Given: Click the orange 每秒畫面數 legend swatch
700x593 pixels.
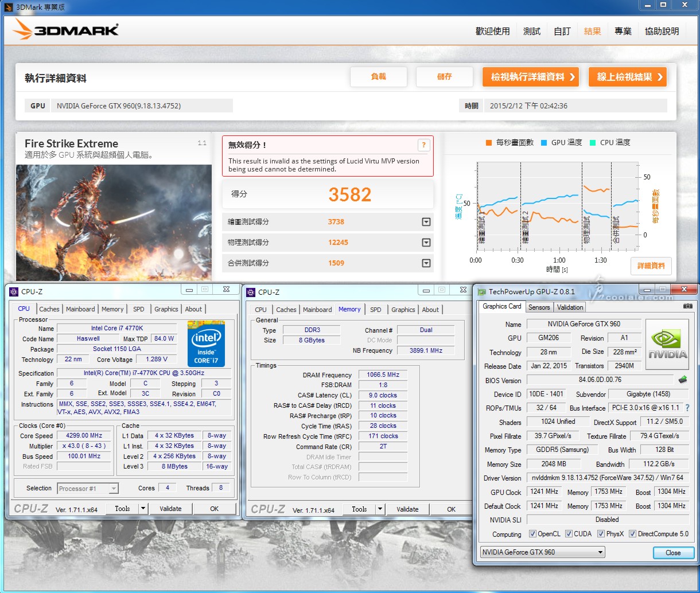Looking at the screenshot, I should tap(489, 143).
